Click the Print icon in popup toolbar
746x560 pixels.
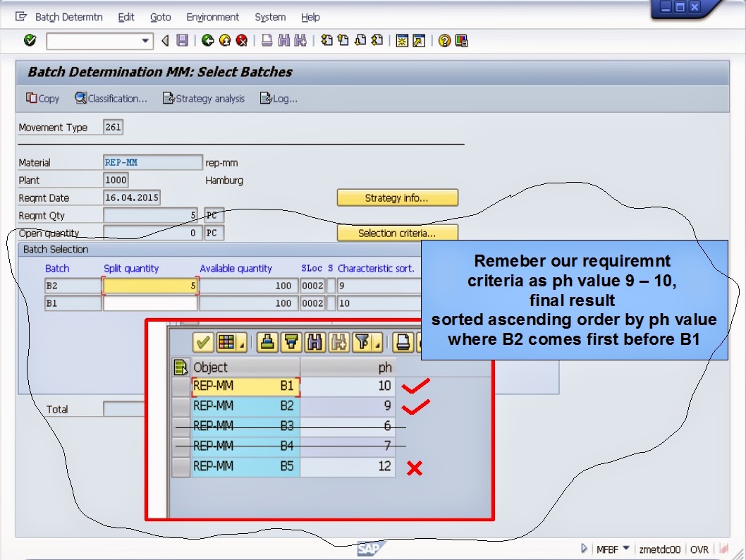(404, 343)
